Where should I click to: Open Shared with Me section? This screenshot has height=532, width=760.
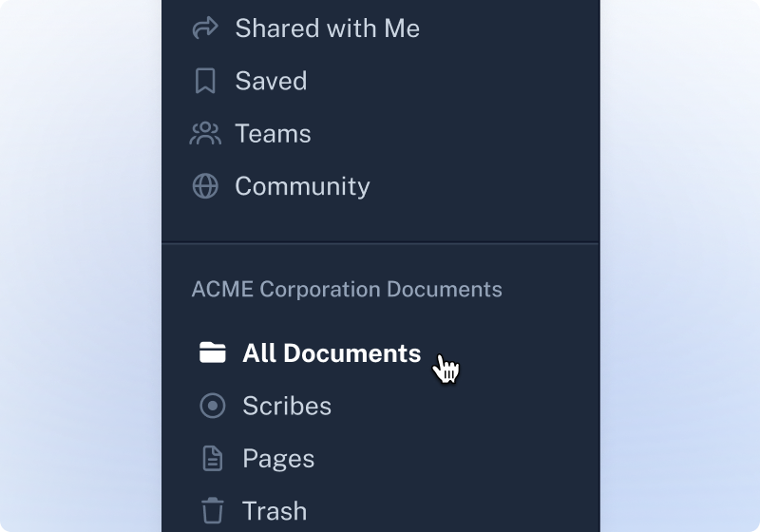tap(327, 28)
